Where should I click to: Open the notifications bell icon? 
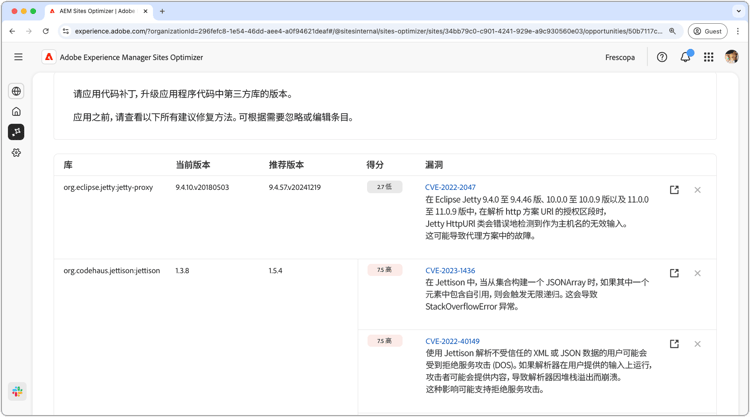685,57
